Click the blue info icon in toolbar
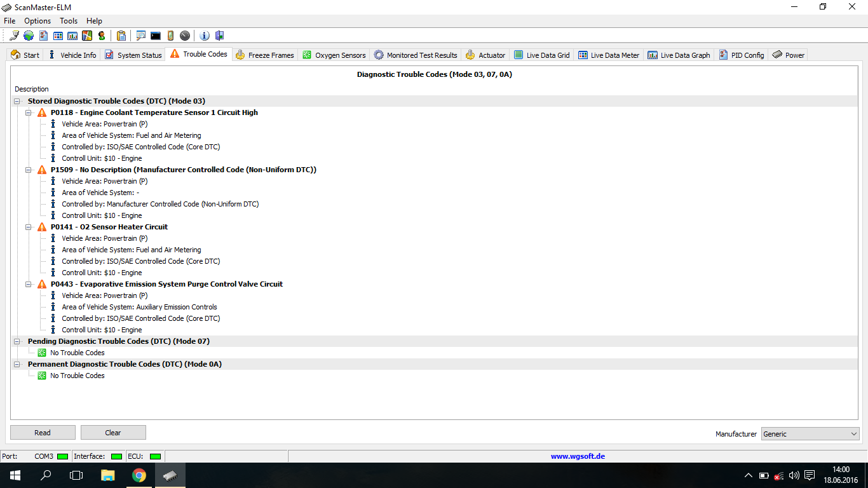 205,36
